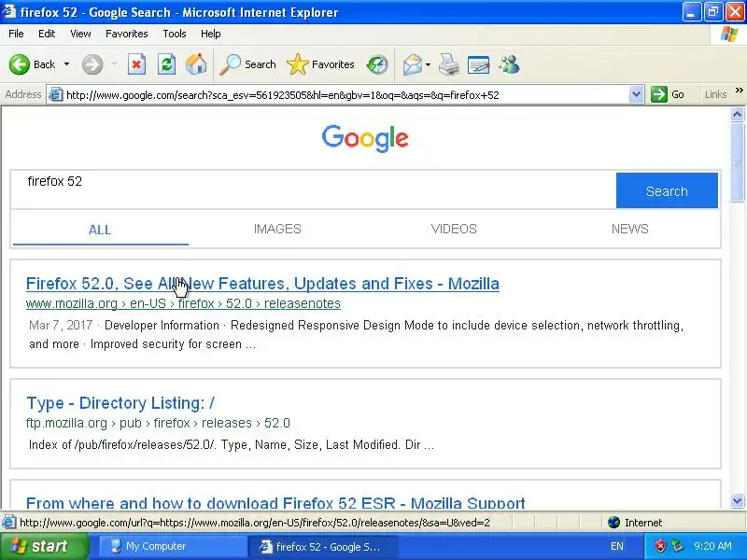Switch to the NEWS tab

tap(629, 229)
